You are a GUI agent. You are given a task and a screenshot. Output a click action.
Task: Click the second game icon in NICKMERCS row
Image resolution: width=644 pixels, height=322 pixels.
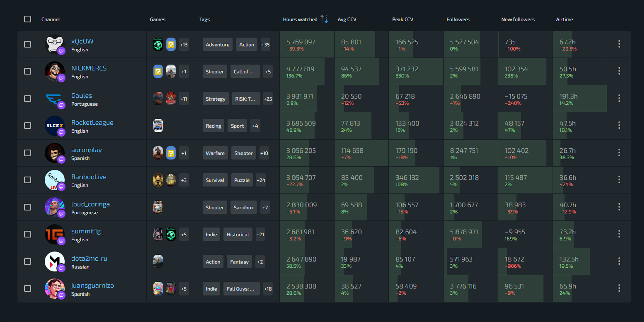[x=171, y=71]
